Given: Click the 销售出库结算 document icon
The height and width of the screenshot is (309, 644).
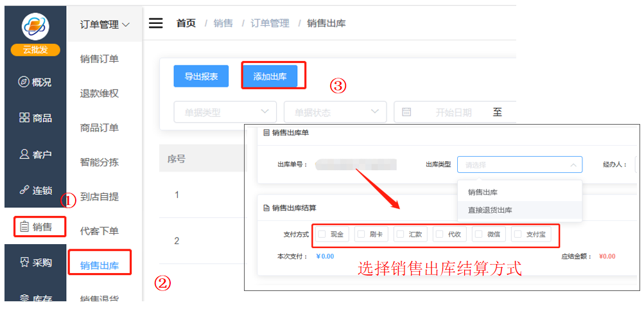Looking at the screenshot, I should tap(266, 208).
